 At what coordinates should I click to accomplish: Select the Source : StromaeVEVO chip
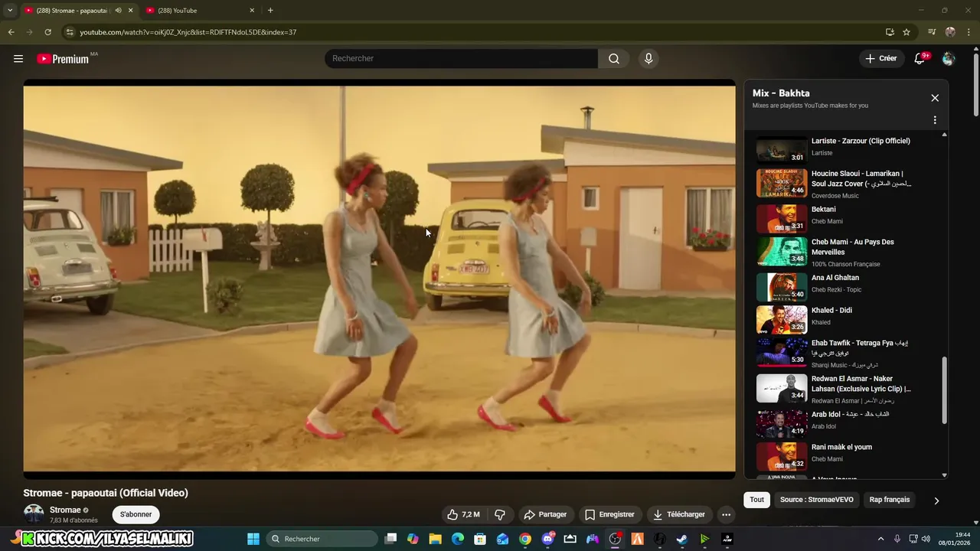[x=816, y=500]
